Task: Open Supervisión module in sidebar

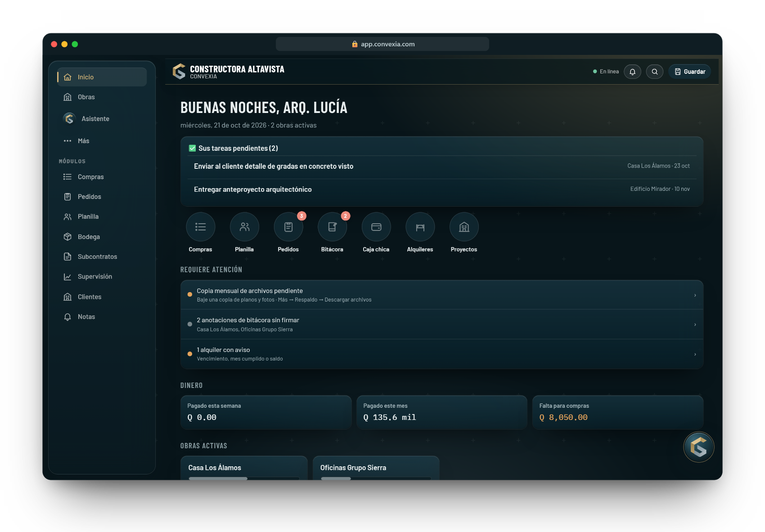Action: tap(102, 276)
